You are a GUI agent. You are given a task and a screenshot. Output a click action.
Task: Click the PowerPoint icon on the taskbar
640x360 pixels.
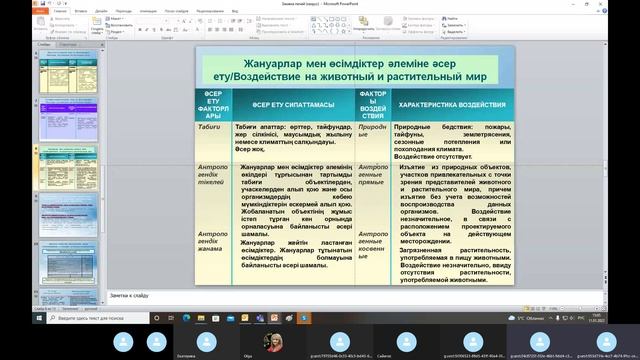click(274, 318)
